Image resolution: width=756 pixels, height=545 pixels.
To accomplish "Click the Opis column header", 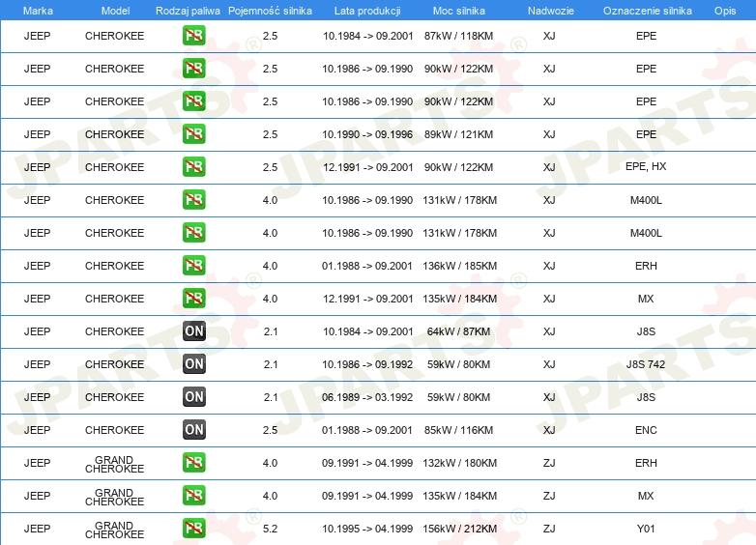I will click(x=725, y=11).
